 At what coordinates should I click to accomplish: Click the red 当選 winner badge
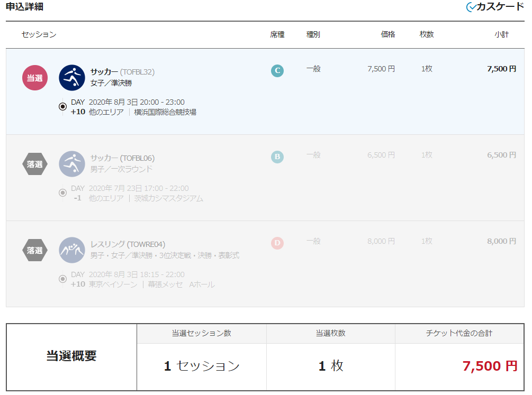pos(35,78)
